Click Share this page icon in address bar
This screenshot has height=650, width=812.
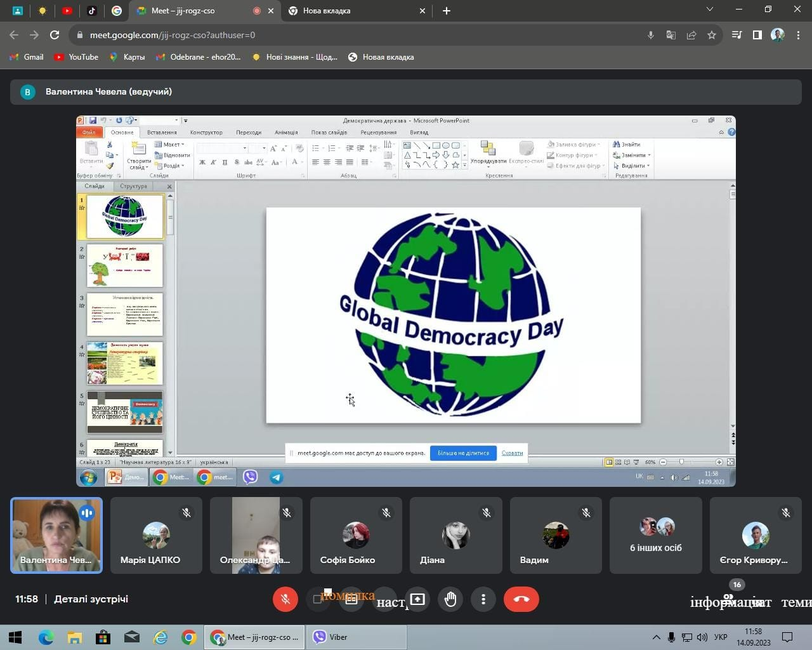[691, 35]
